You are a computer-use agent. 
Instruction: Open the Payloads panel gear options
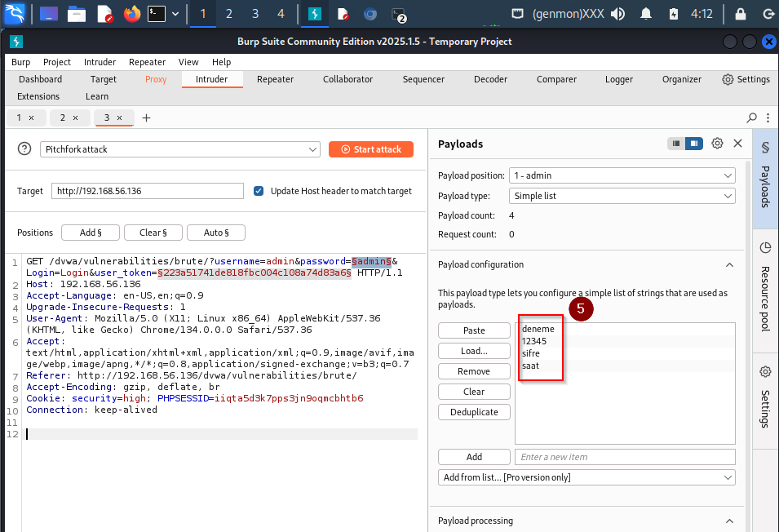(x=717, y=144)
